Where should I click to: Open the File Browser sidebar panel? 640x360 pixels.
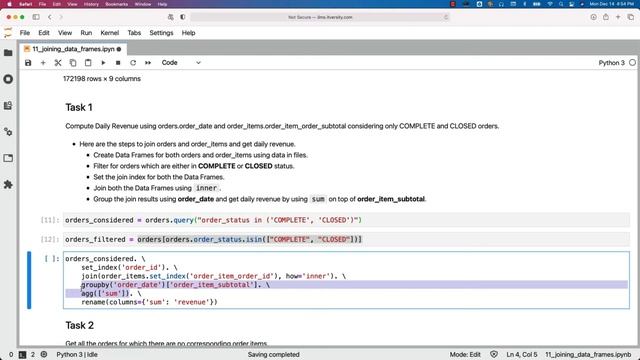coord(8,53)
